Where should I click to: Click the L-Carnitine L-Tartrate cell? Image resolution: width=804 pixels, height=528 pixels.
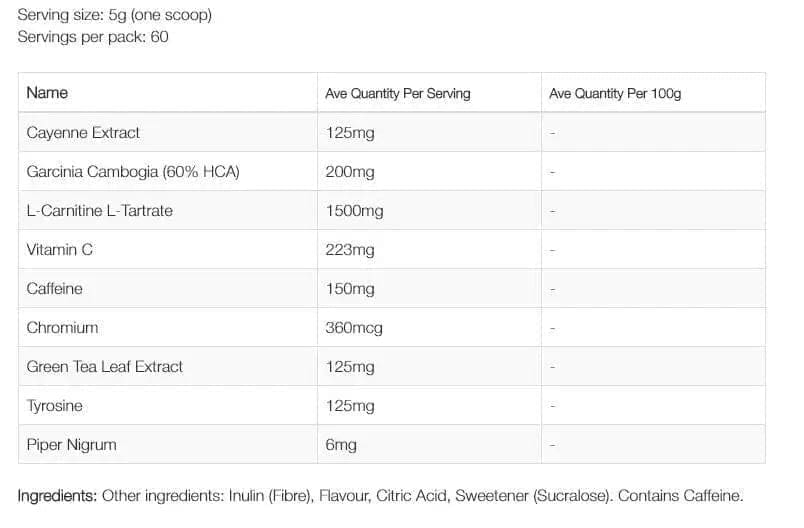click(99, 211)
